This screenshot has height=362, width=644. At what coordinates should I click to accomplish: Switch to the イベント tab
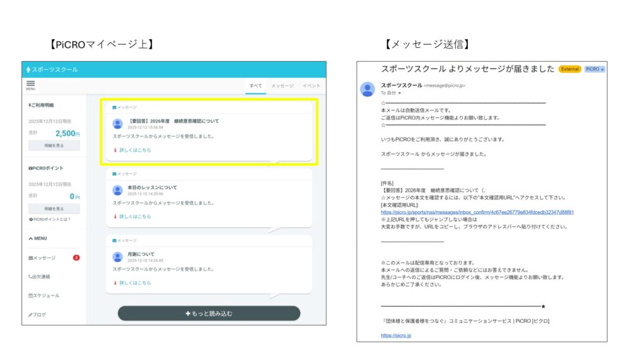point(311,85)
